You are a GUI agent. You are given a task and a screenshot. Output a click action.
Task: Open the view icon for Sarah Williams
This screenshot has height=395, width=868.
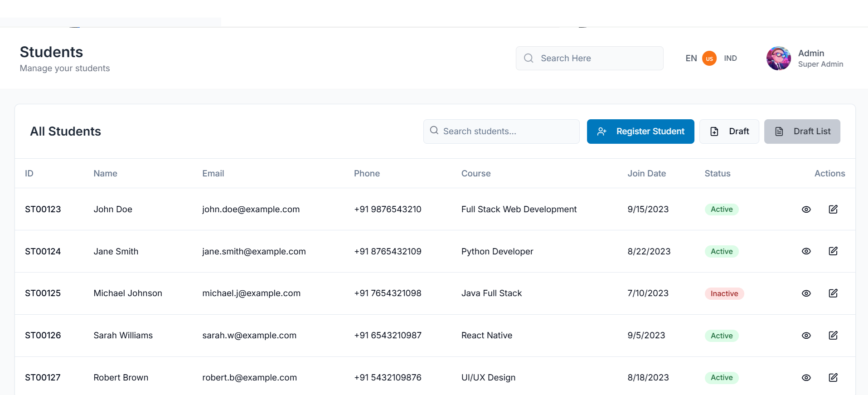[x=806, y=336]
